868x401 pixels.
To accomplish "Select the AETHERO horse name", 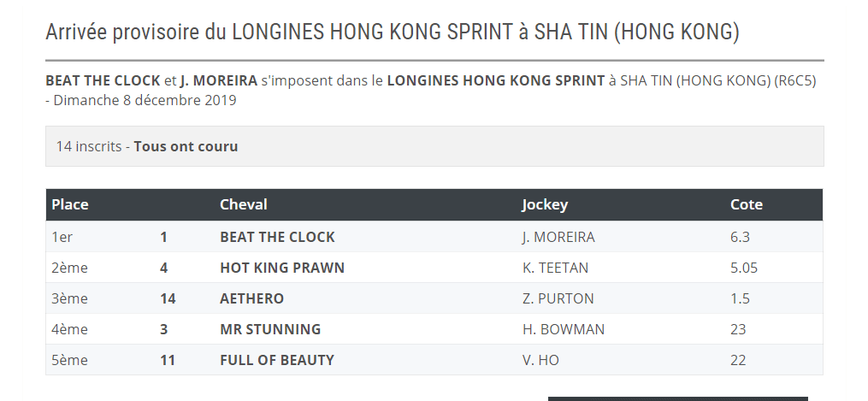I will (251, 298).
